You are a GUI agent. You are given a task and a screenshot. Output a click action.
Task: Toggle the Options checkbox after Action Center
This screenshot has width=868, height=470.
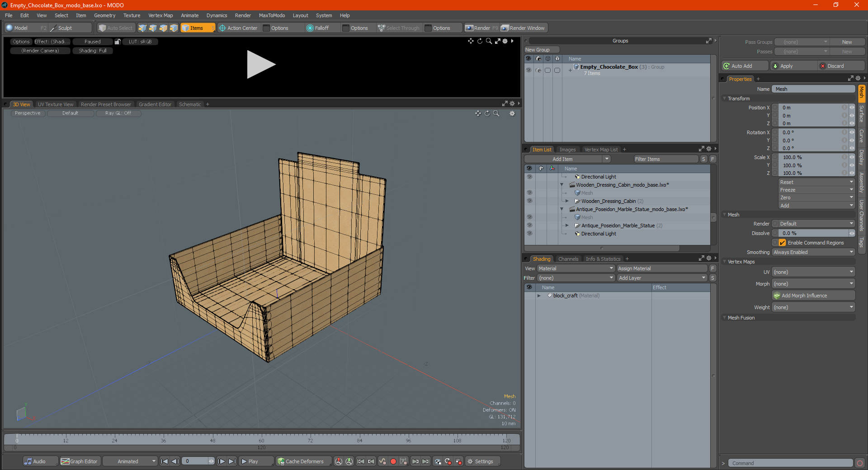(x=266, y=28)
